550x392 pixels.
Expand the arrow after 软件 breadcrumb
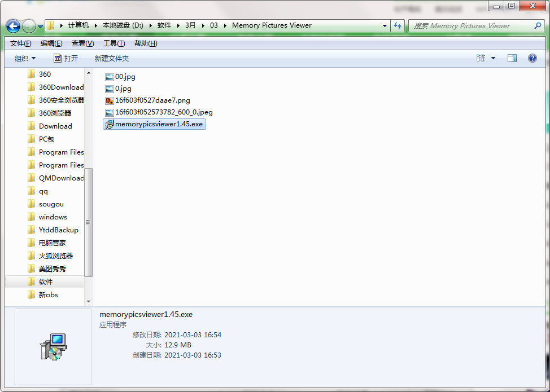[x=178, y=25]
